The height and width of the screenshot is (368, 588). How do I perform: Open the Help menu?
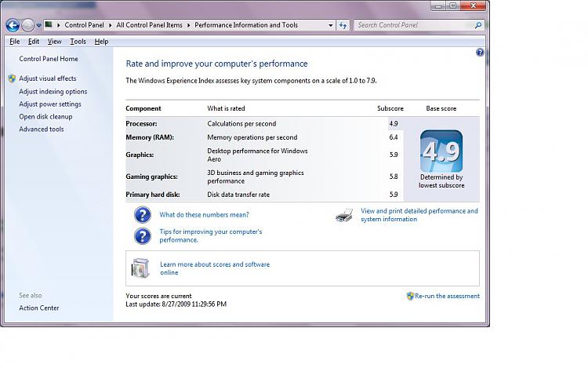pos(101,42)
